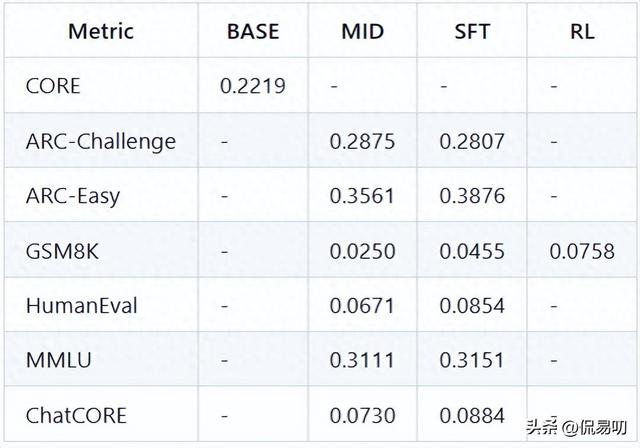This screenshot has height=448, width=640.
Task: Click the ARC-Challenge row label
Action: pyautogui.click(x=100, y=141)
